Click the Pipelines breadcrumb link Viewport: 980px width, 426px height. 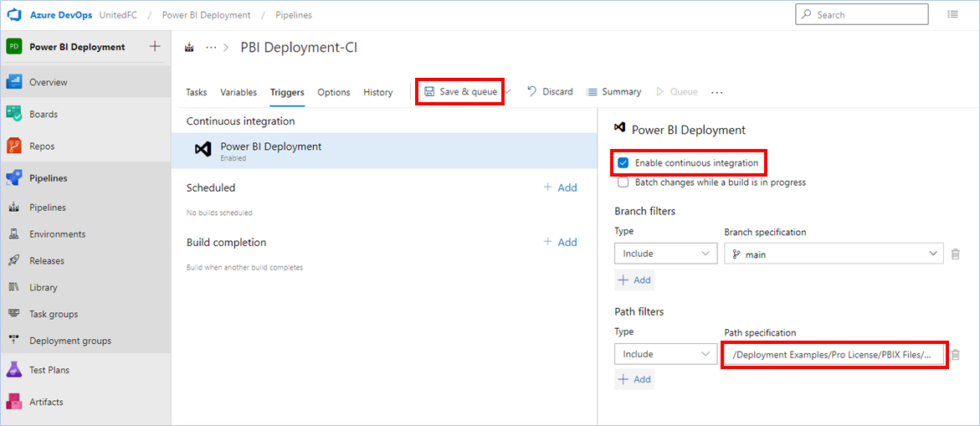294,14
